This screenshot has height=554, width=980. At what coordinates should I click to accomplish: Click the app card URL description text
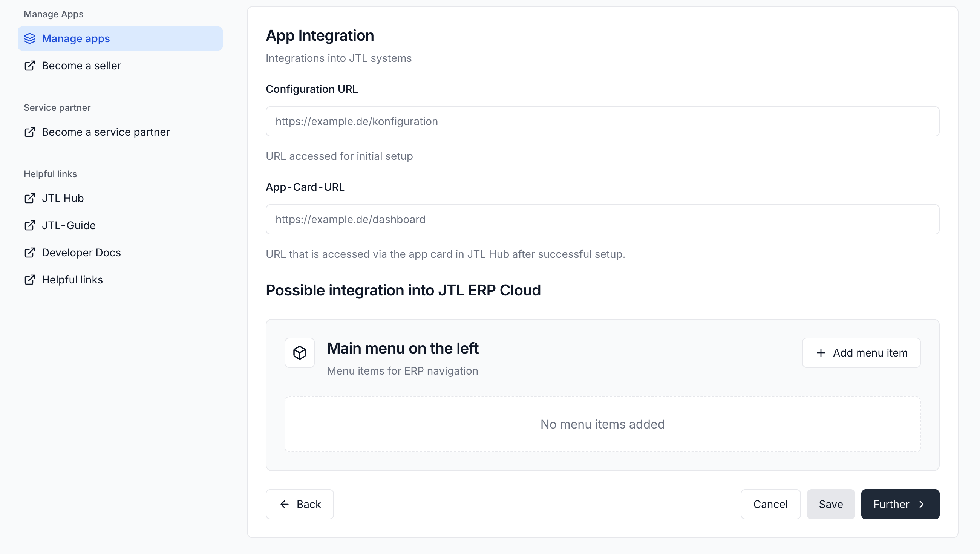[445, 254]
